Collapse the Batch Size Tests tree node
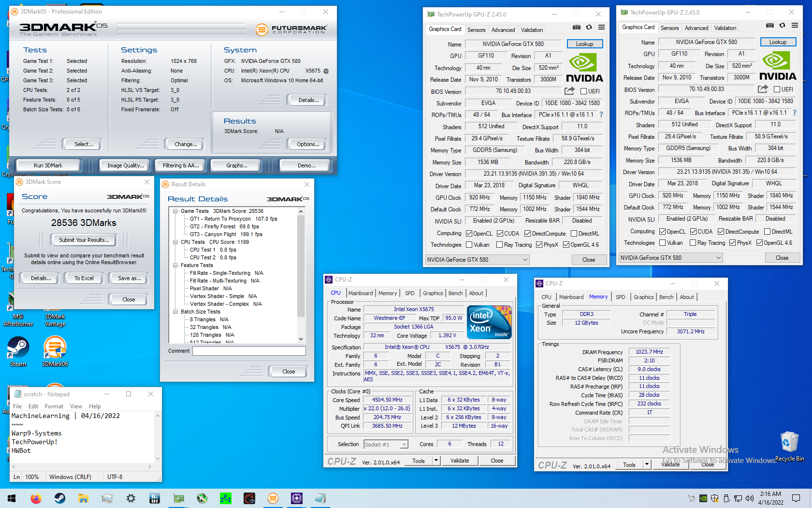Viewport: 812px width, 508px height. point(175,312)
